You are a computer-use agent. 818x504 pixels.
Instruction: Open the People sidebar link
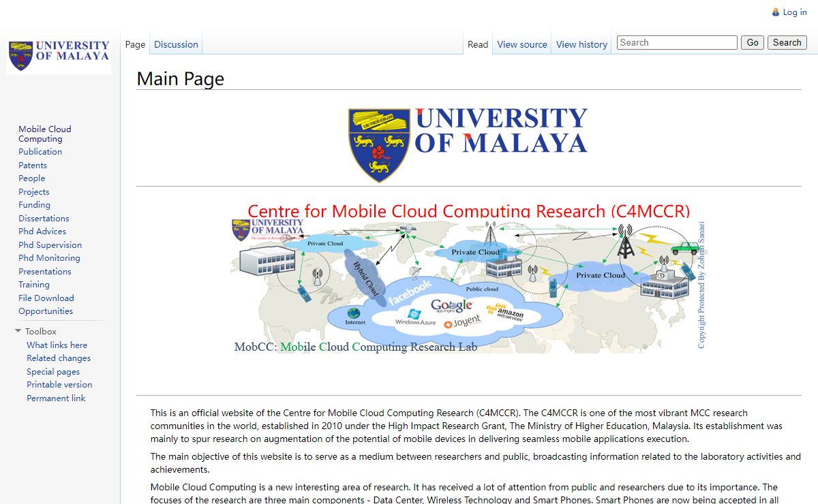pos(31,178)
